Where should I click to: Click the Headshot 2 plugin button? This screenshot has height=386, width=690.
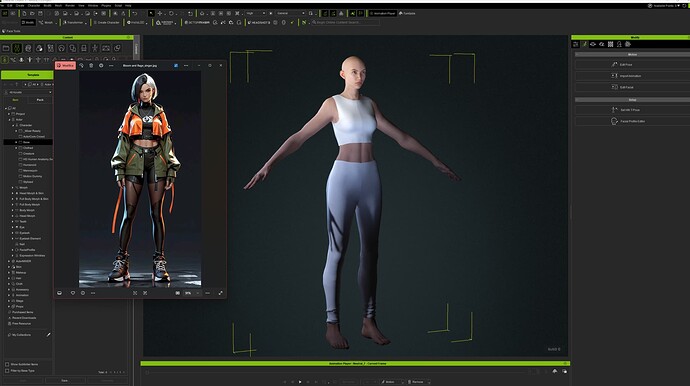click(259, 22)
